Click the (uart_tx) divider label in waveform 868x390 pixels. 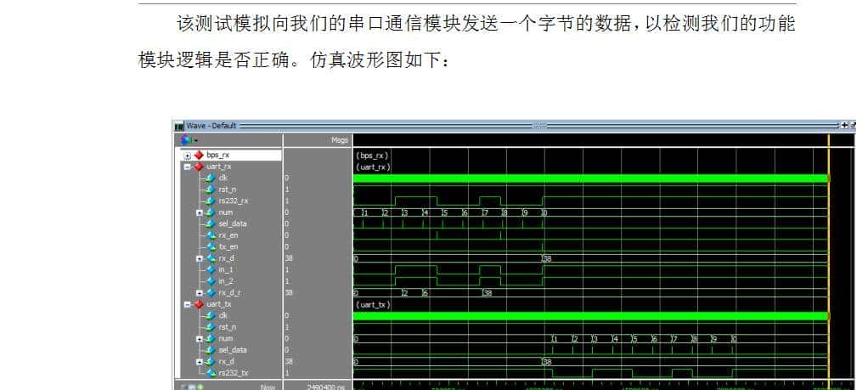374,305
